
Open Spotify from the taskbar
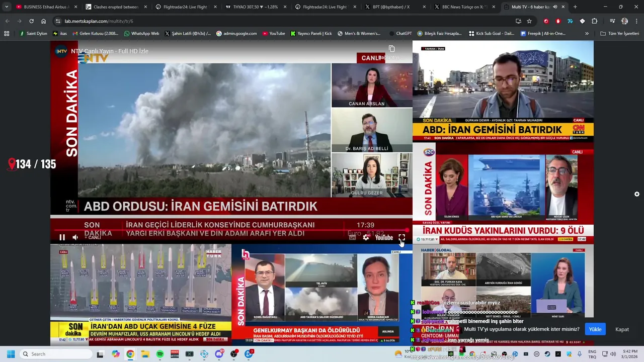pos(159,354)
